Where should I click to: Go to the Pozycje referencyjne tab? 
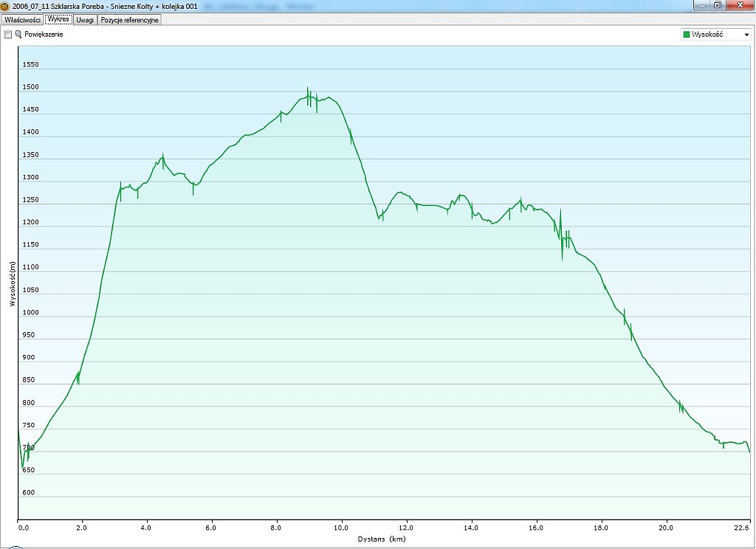[130, 20]
